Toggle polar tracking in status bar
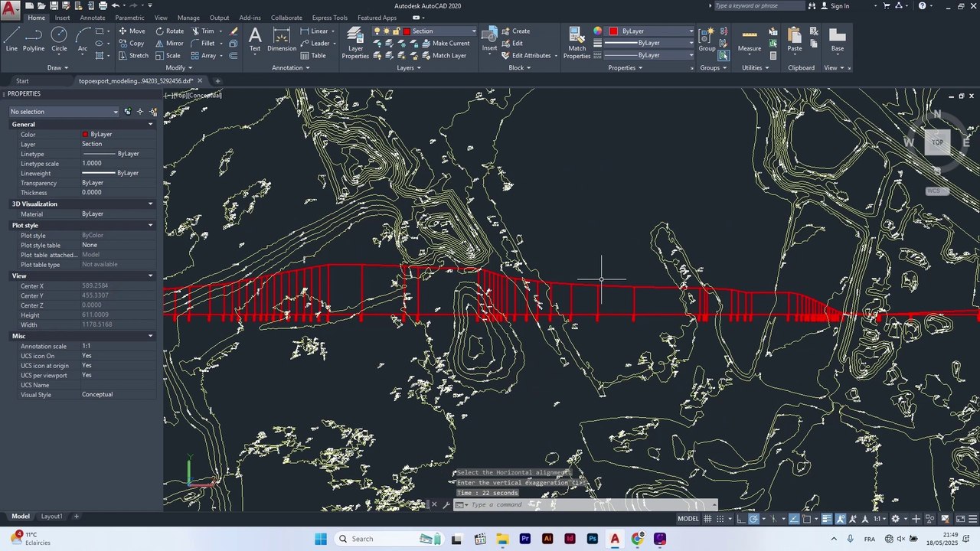Image resolution: width=980 pixels, height=551 pixels. [753, 519]
